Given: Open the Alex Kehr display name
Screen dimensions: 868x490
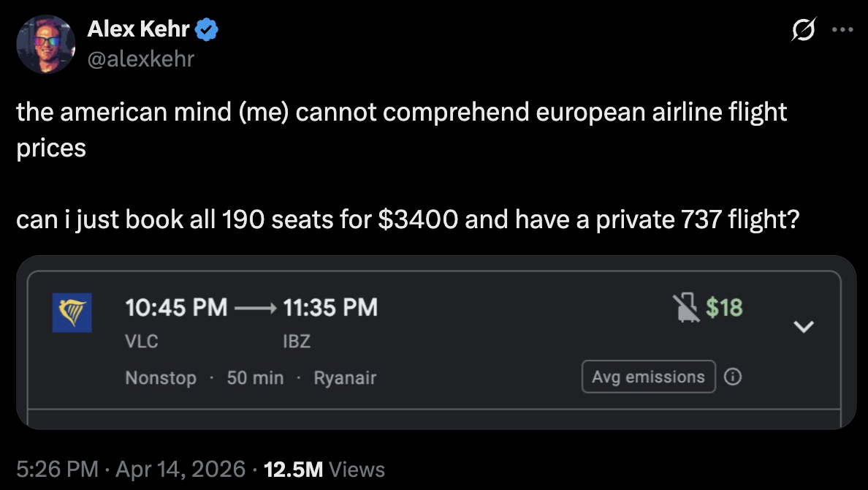Looking at the screenshot, I should coord(139,30).
